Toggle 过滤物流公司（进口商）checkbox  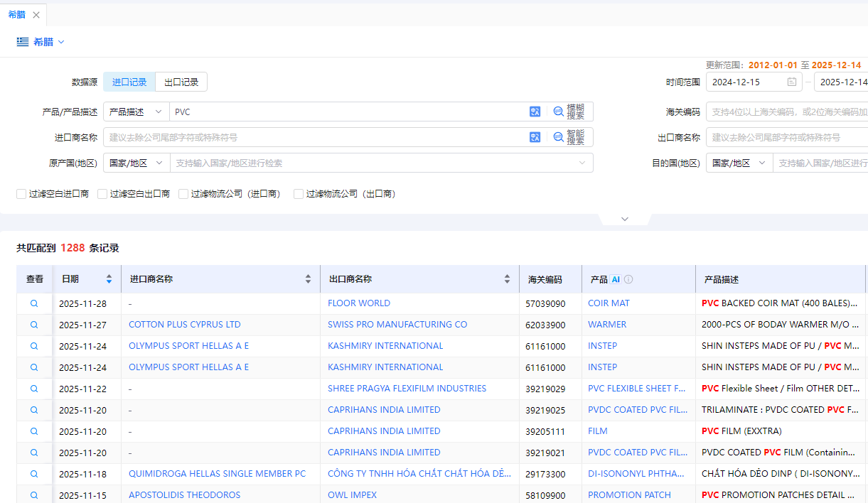point(183,194)
